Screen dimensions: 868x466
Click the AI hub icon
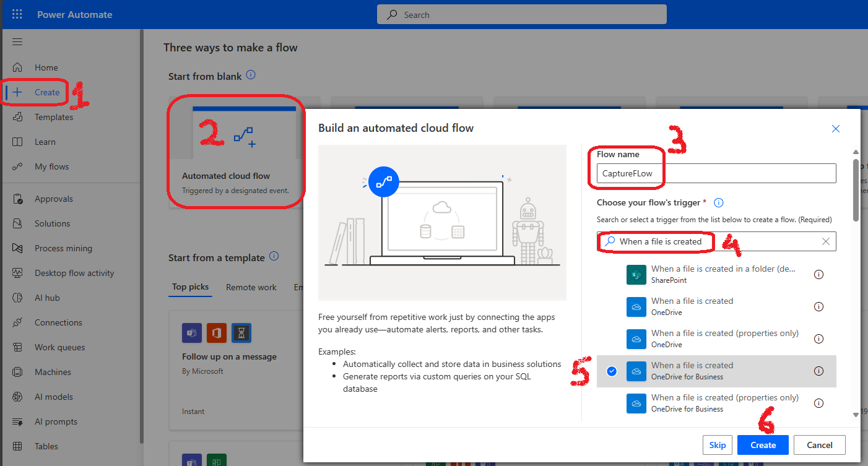tap(17, 298)
